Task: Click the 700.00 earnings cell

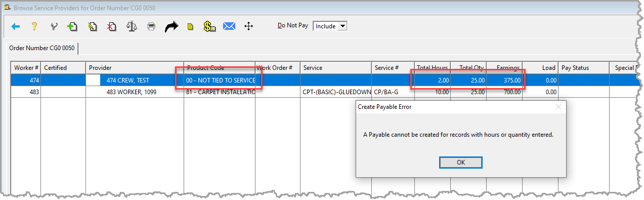Action: point(505,92)
